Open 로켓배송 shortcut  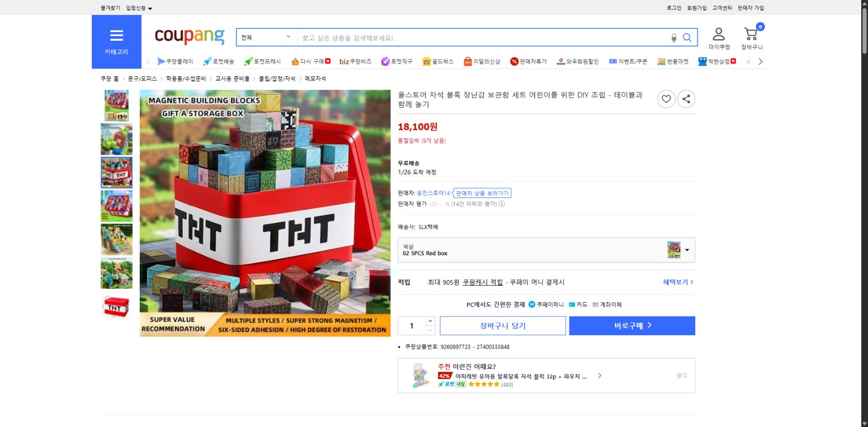[219, 61]
